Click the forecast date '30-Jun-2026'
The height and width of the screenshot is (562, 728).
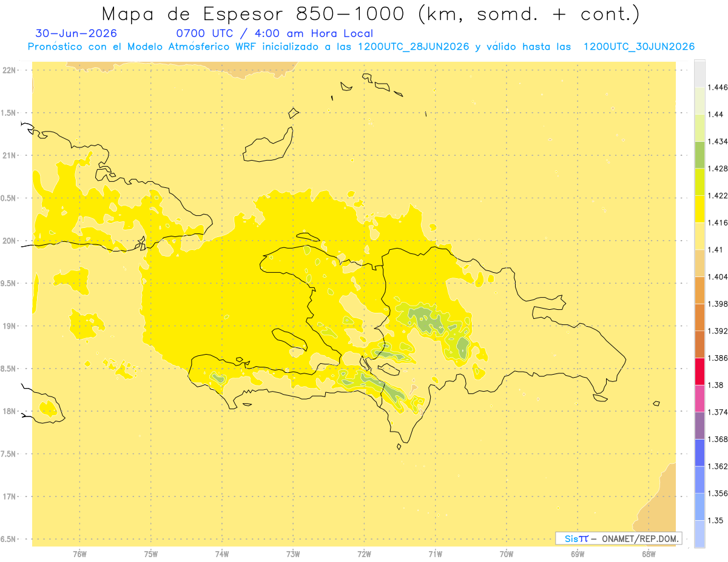76,33
